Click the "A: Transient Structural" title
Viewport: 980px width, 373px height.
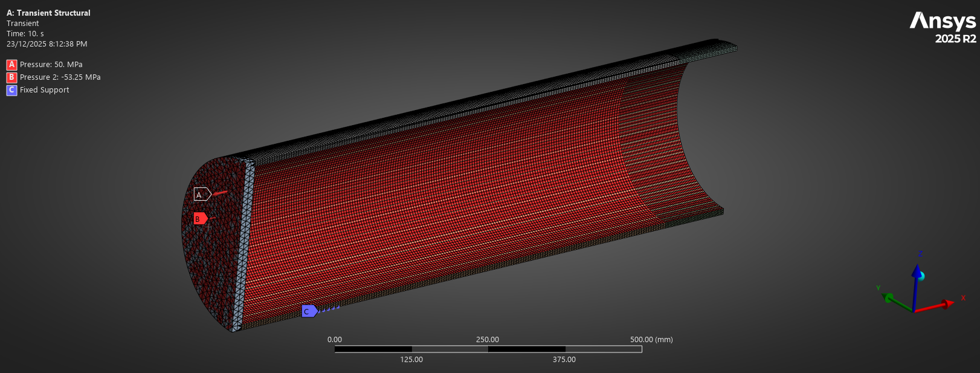48,13
